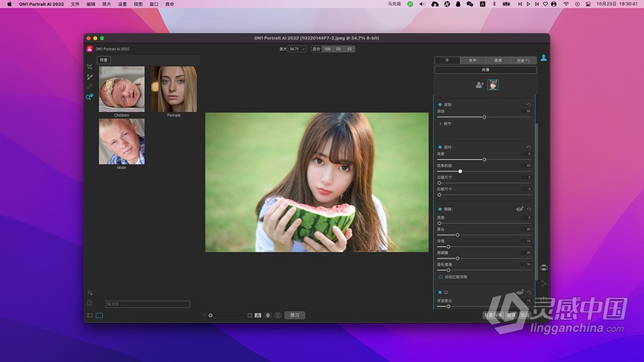Click the 预习 preview button below canvas
Viewport: 644px width, 362px height.
coord(294,315)
